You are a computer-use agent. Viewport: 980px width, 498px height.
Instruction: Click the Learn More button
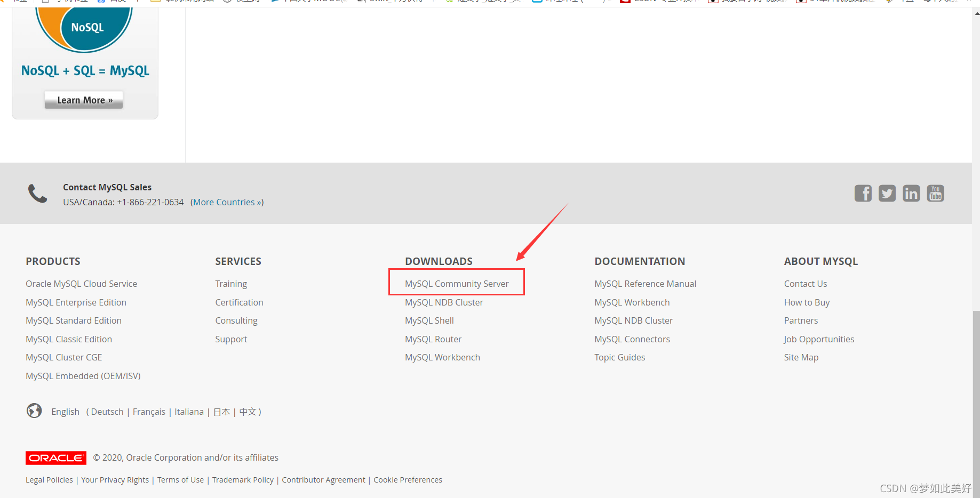pyautogui.click(x=84, y=100)
